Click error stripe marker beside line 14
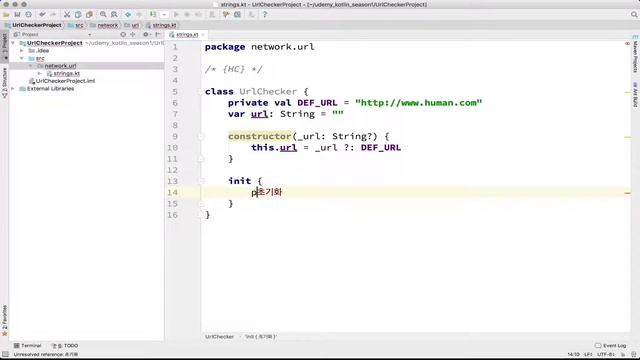 point(627,193)
